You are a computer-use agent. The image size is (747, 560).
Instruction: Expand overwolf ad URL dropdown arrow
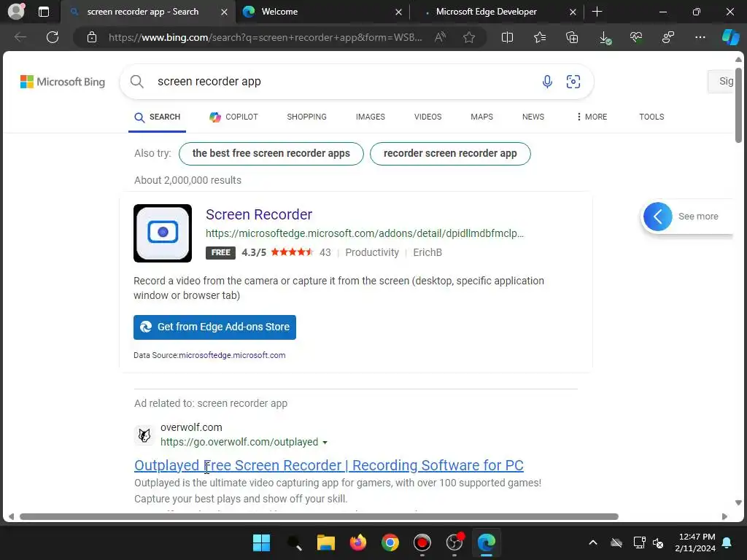(x=325, y=443)
